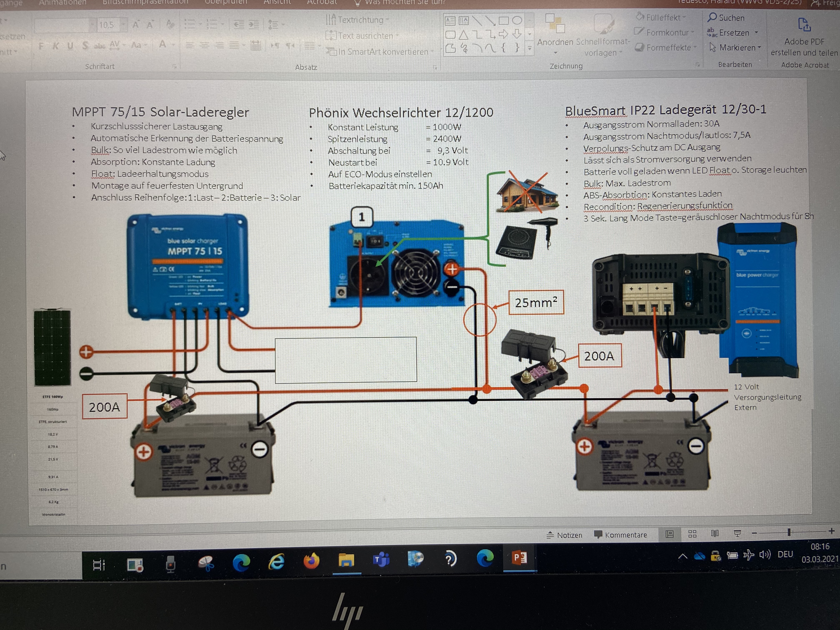Select the scribble shape tool
Image resolution: width=840 pixels, height=630 pixels.
464,48
